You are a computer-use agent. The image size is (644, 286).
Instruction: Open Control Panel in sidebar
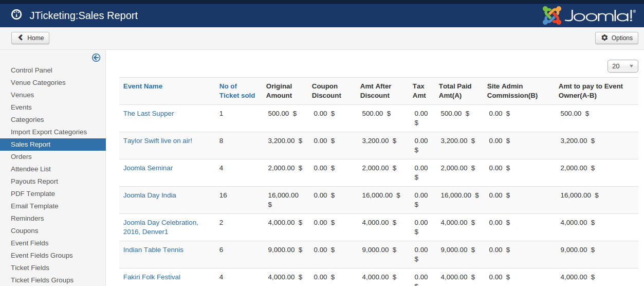click(31, 70)
